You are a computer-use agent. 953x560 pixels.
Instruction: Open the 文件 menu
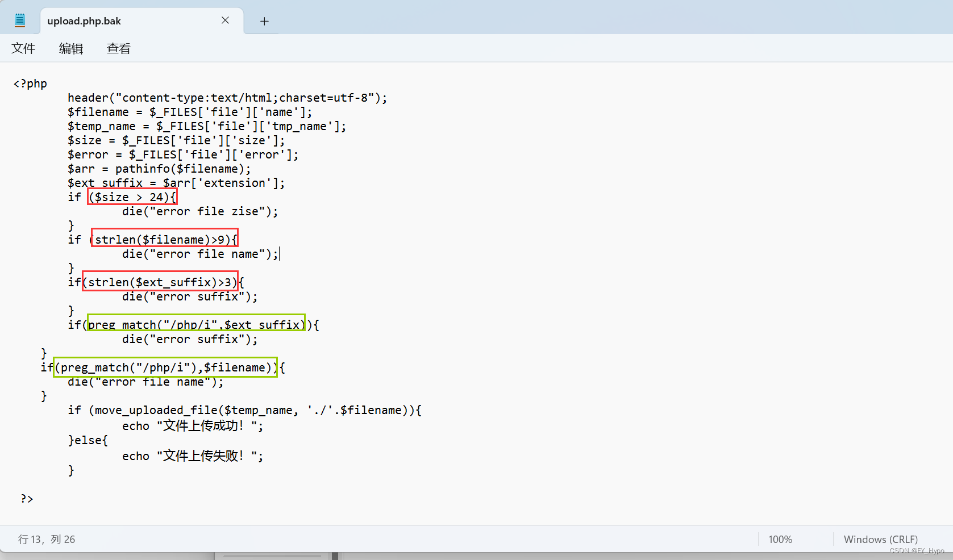(23, 49)
